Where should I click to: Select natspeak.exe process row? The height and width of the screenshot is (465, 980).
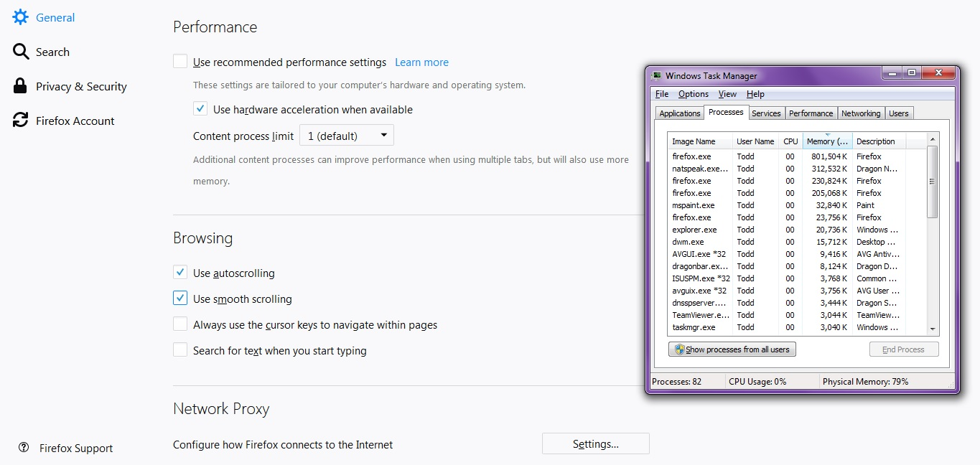click(797, 169)
